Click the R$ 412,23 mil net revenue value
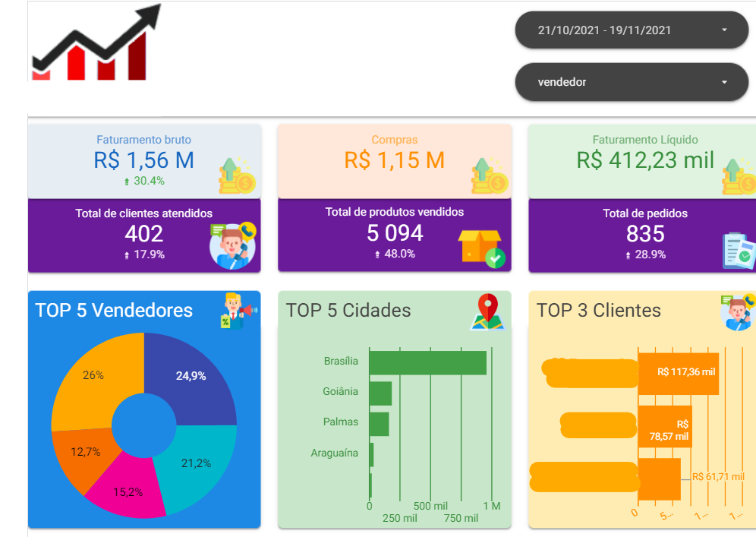This screenshot has height=537, width=756. point(645,160)
